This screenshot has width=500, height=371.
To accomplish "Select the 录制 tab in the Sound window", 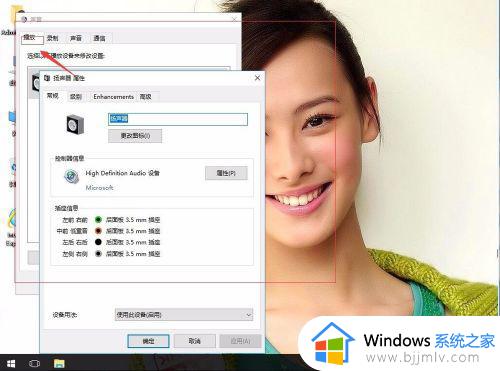I will [x=52, y=38].
